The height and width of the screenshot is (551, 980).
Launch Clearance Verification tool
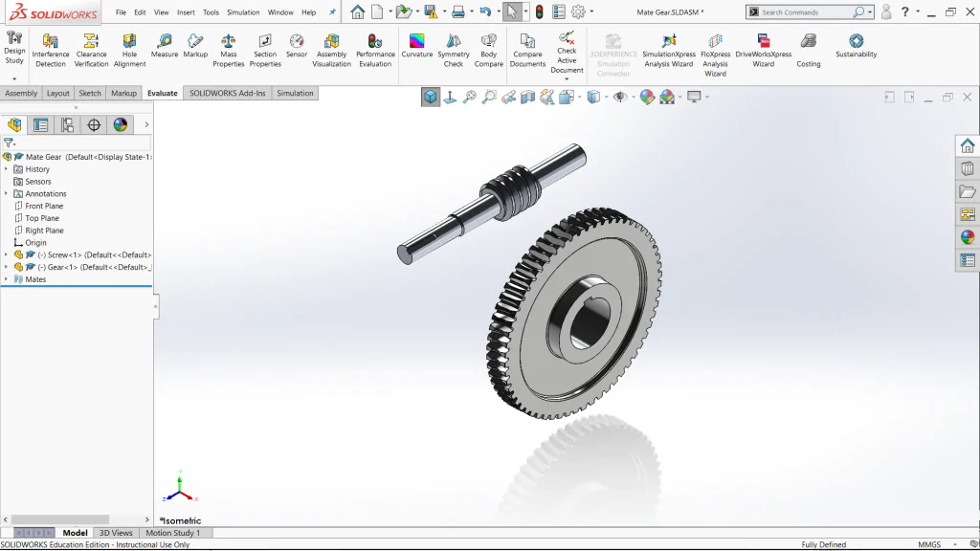coord(91,50)
